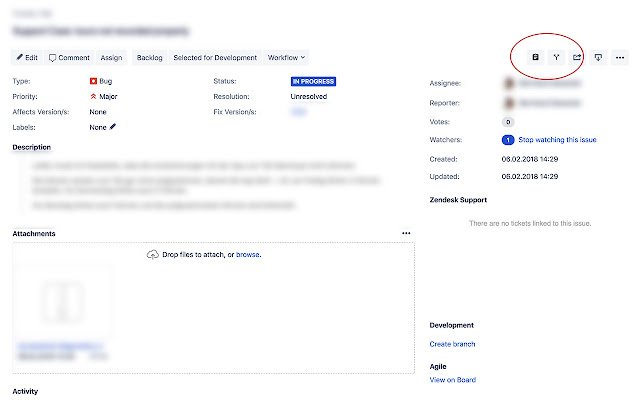Click Selected for Development transition
The image size is (640, 400).
pyautogui.click(x=215, y=58)
